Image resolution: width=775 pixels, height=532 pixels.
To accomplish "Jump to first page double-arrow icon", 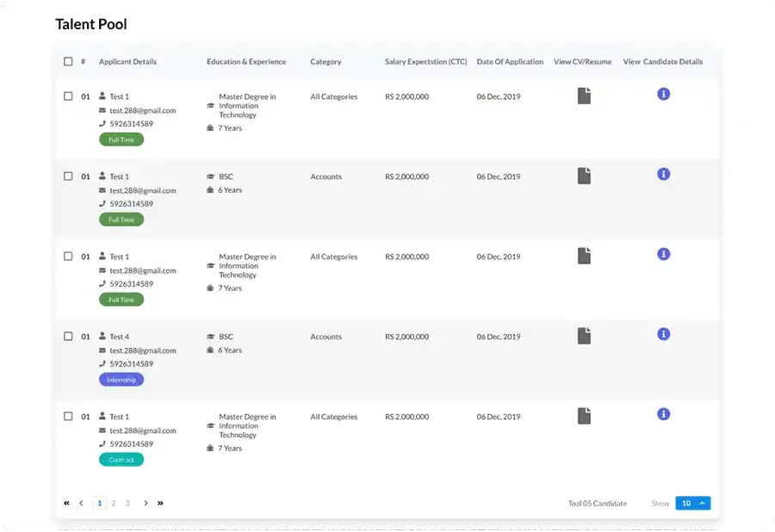I will click(x=67, y=503).
